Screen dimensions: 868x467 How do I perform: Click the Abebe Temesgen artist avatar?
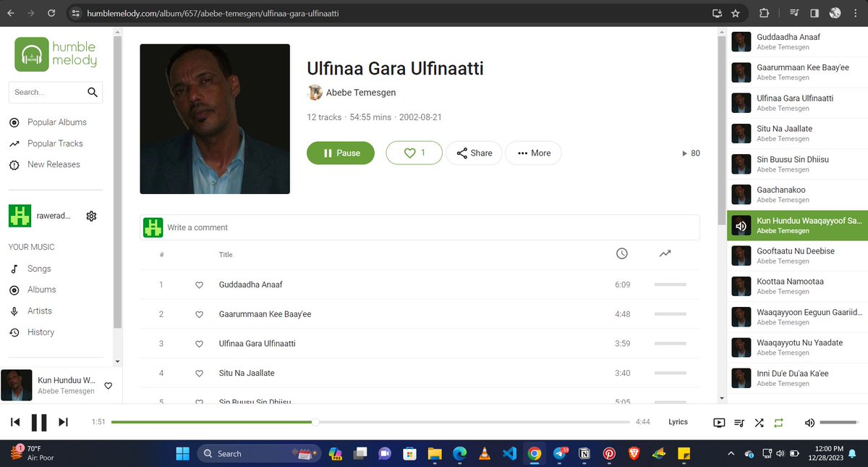(315, 92)
